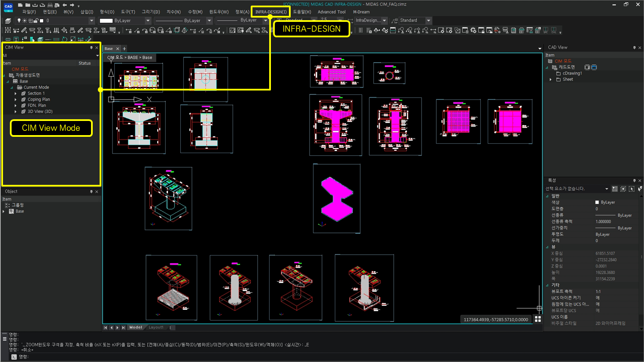The image size is (644, 362).
Task: Click the quick select icon in properties panel
Action: [615, 189]
